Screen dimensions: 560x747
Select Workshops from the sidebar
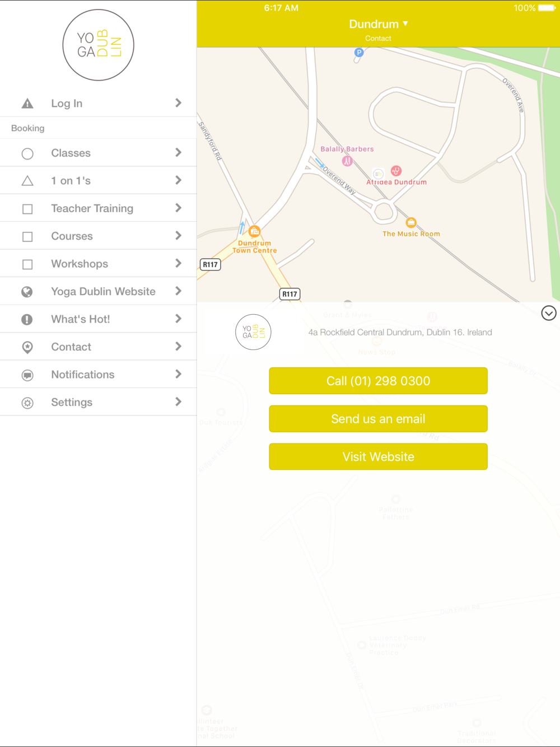click(98, 264)
